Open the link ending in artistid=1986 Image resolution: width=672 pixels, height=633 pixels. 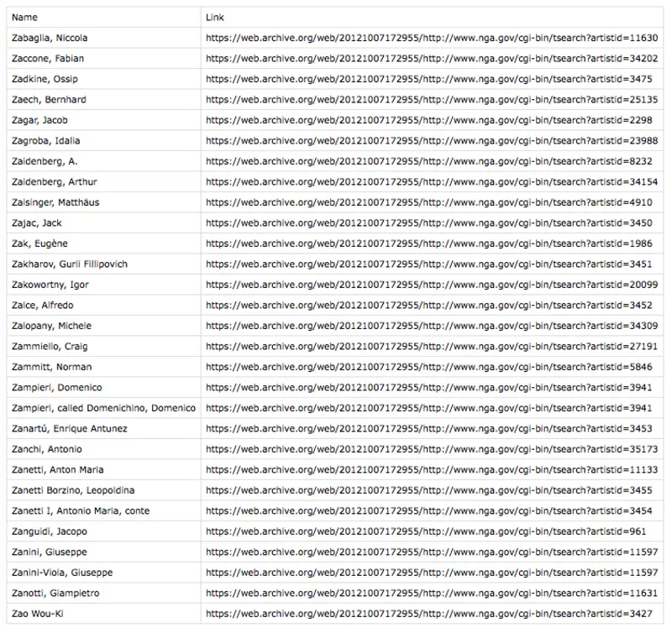[429, 243]
